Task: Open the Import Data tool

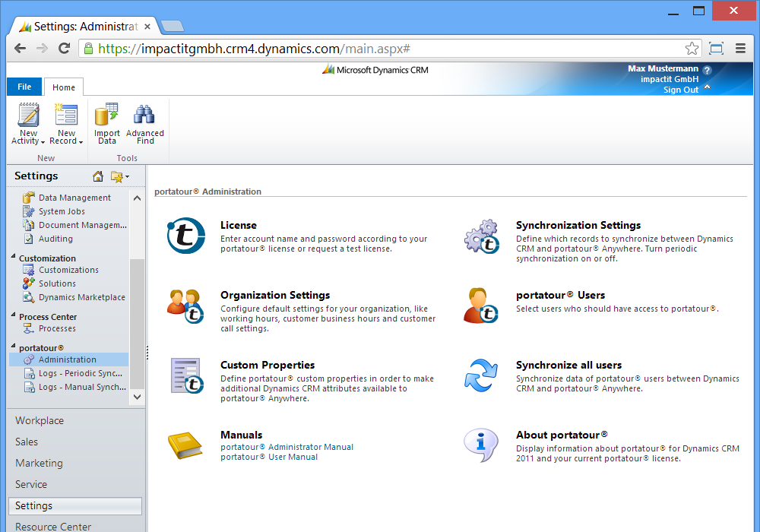Action: pyautogui.click(x=106, y=115)
